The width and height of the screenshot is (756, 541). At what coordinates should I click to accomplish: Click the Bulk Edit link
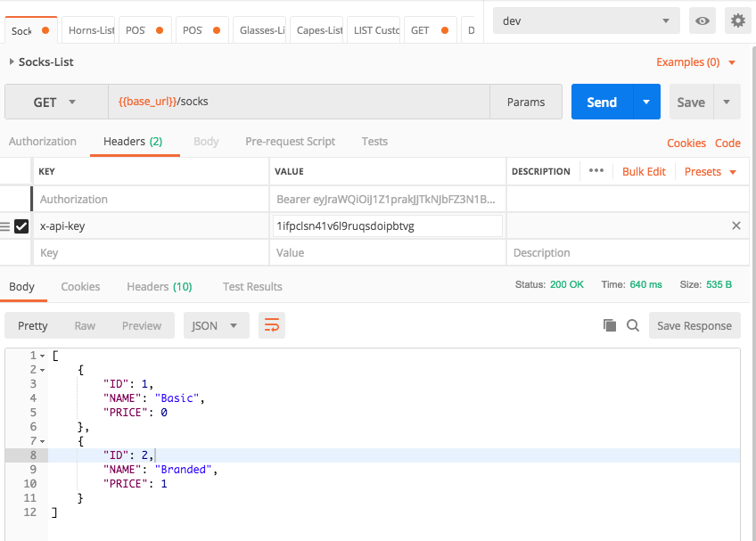tap(644, 172)
